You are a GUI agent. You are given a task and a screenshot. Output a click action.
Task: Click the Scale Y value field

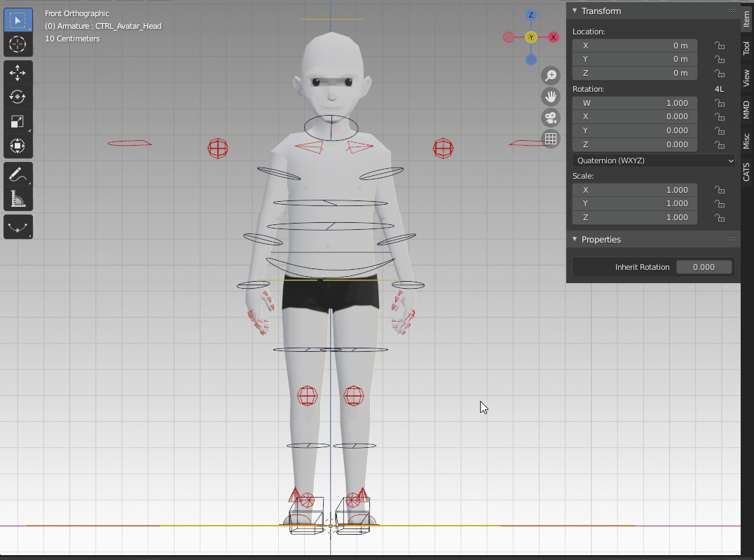pos(635,203)
